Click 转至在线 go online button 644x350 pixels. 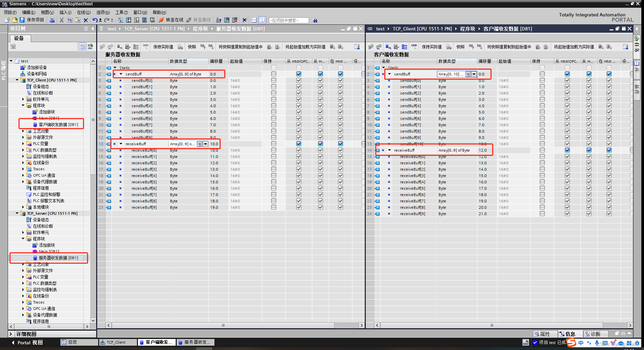click(171, 20)
